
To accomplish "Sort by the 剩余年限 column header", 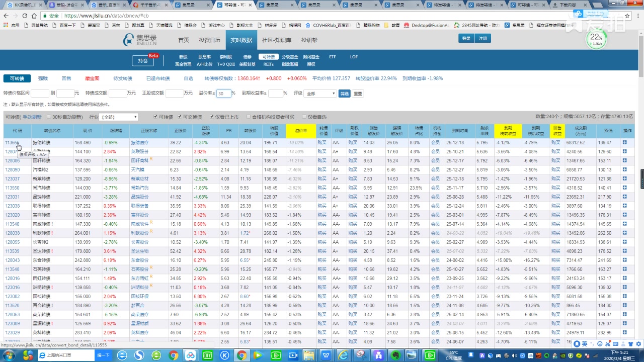I will pyautogui.click(x=485, y=131).
